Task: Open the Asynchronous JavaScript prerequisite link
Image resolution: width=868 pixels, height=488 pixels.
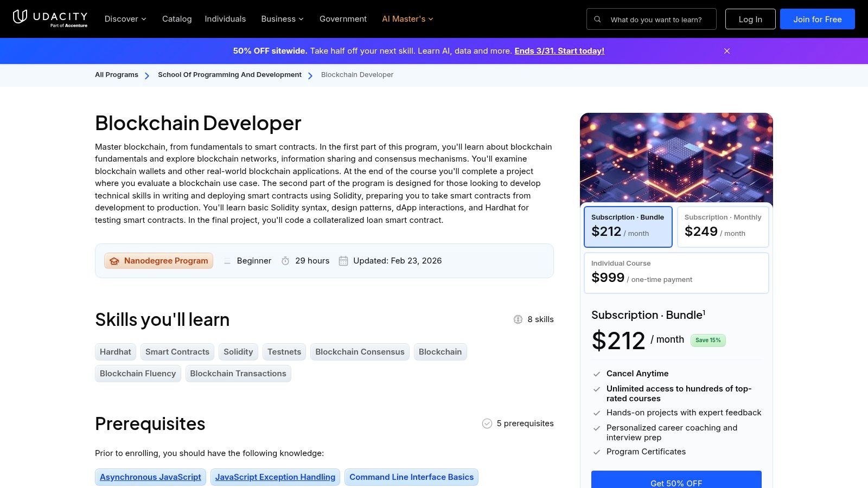Action: pyautogui.click(x=150, y=477)
